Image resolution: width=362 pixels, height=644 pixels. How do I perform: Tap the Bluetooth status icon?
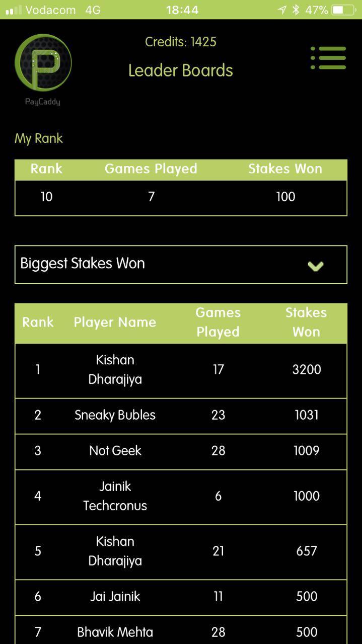(x=296, y=10)
